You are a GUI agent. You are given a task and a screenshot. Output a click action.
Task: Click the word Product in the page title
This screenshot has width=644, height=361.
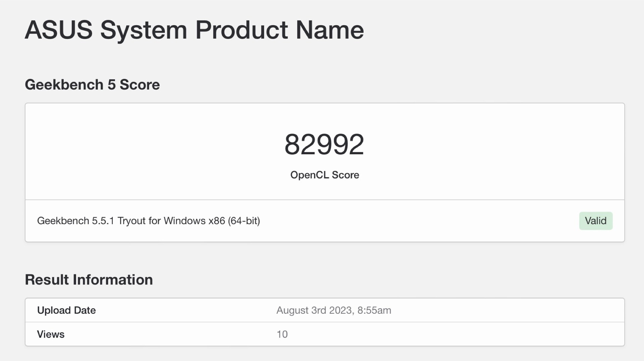point(241,30)
